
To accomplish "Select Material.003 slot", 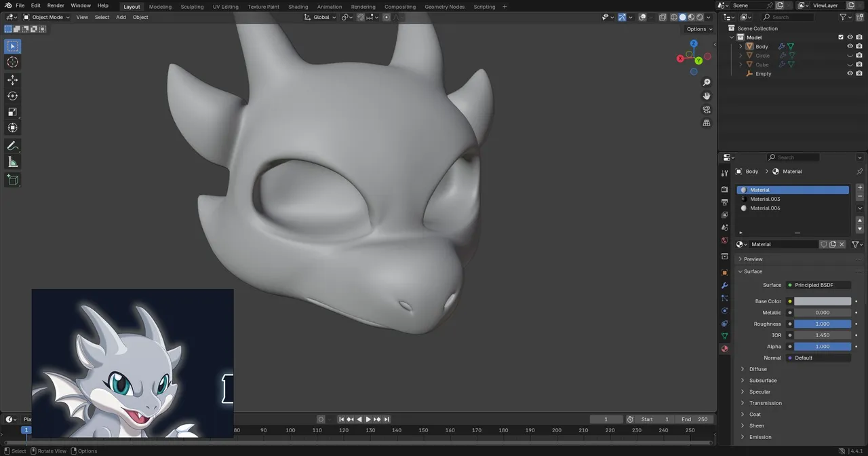I will [793, 199].
